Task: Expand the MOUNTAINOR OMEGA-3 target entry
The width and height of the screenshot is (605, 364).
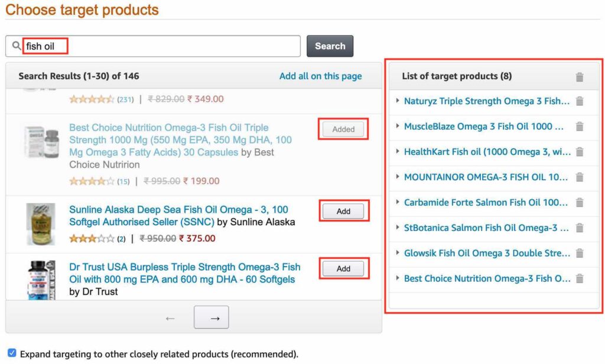Action: pyautogui.click(x=397, y=177)
